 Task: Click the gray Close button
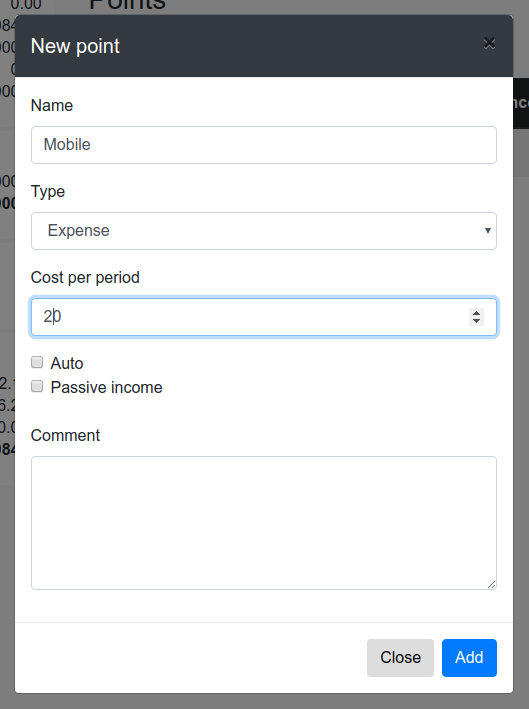pyautogui.click(x=400, y=657)
